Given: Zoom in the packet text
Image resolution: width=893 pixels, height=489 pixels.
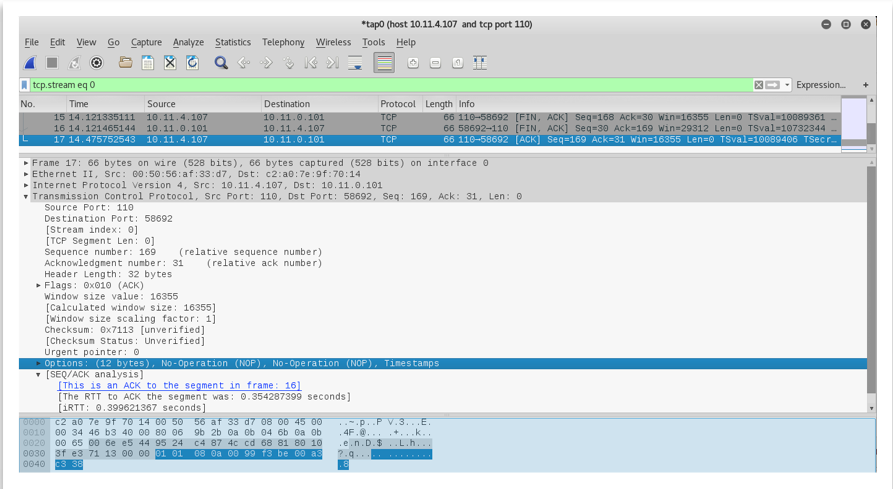Looking at the screenshot, I should [413, 63].
